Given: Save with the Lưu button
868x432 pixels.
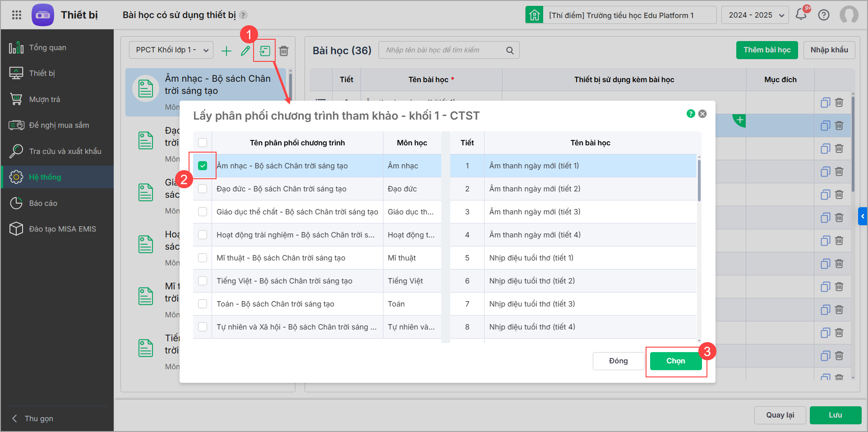Looking at the screenshot, I should pyautogui.click(x=836, y=415).
